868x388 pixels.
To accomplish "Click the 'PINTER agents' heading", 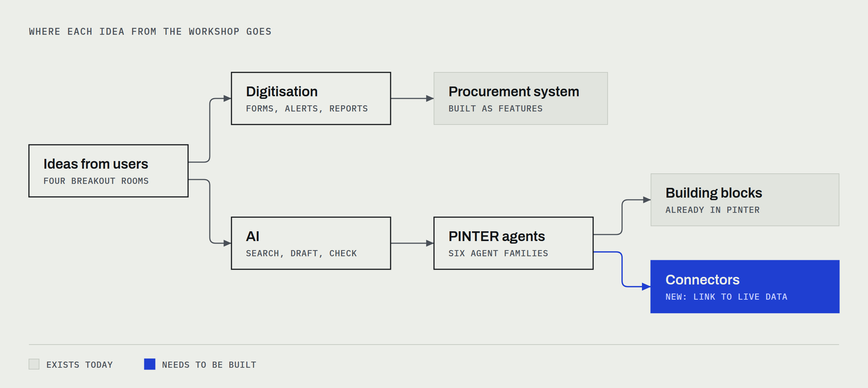I will (x=497, y=237).
